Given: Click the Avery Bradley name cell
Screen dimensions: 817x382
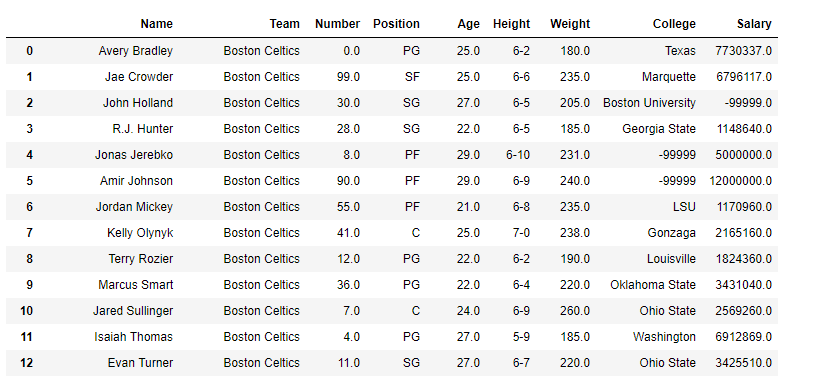Looking at the screenshot, I should [x=135, y=51].
